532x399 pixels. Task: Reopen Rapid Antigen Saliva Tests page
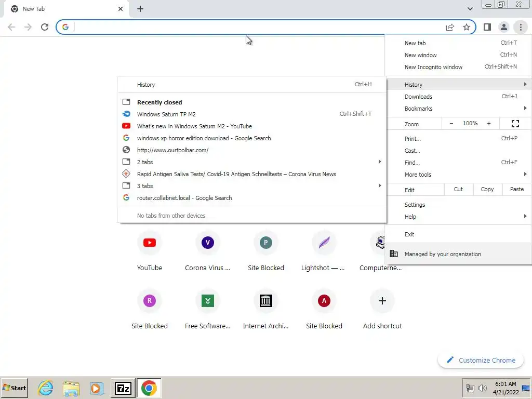(252, 174)
